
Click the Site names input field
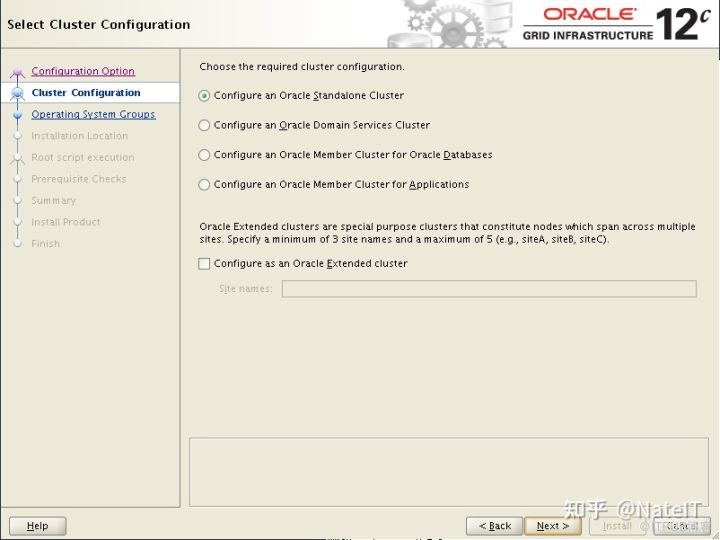point(489,289)
